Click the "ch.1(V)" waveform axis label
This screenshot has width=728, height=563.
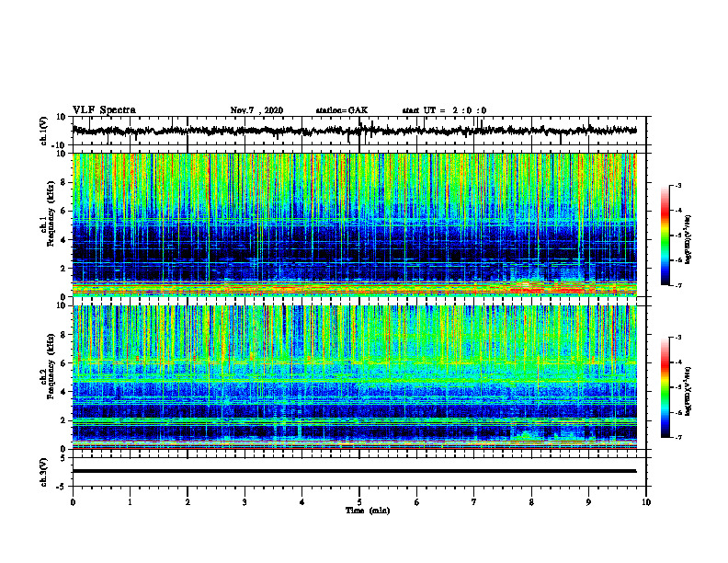click(x=44, y=131)
